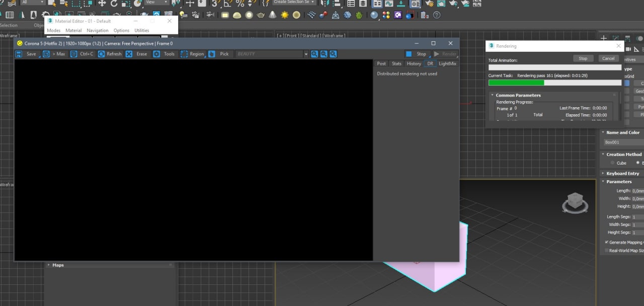Collapse the Creation Method rollout
The height and width of the screenshot is (306, 644).
(x=624, y=155)
